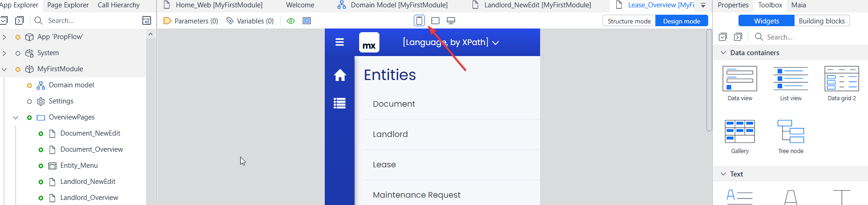Click the Toolbox search field
The width and height of the screenshot is (868, 205).
[808, 37]
